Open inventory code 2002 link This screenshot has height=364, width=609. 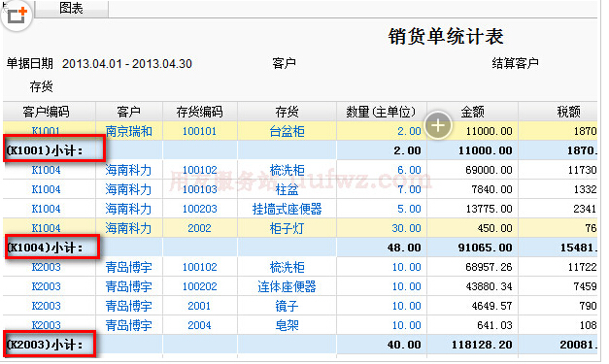click(x=199, y=228)
